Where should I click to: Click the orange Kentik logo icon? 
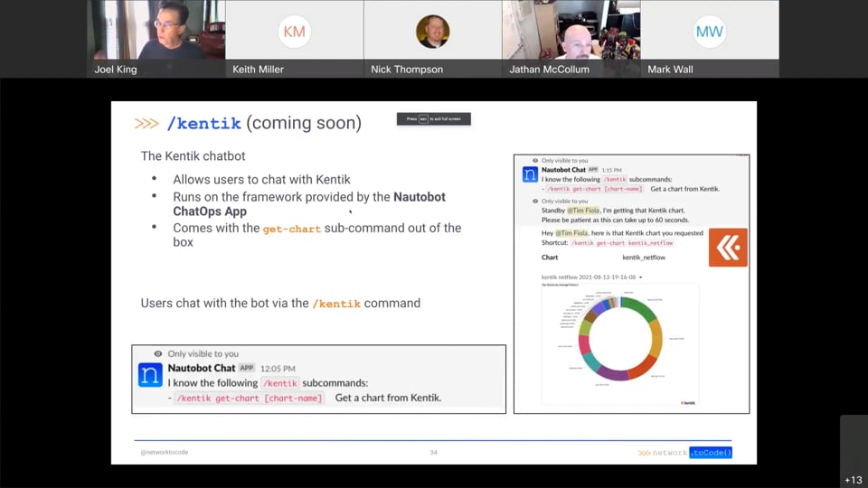pyautogui.click(x=728, y=248)
